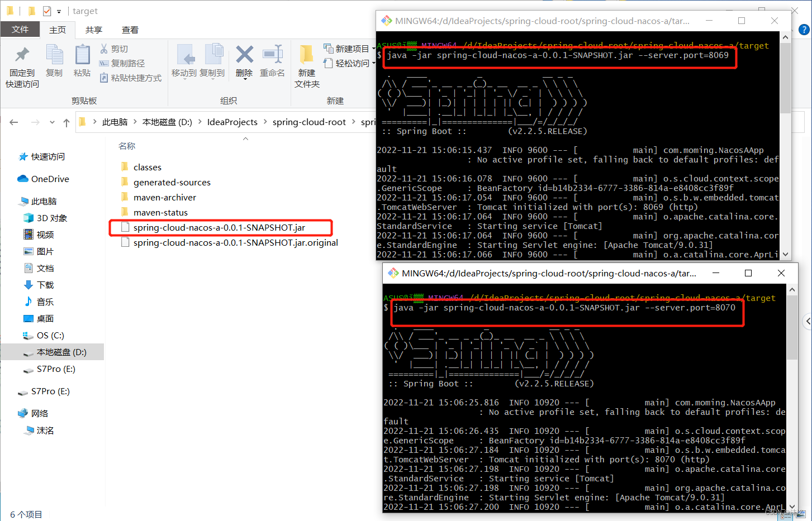Open Easy access (轻松访问) dropdown
Viewport: 812px width, 521px height.
pyautogui.click(x=349, y=63)
